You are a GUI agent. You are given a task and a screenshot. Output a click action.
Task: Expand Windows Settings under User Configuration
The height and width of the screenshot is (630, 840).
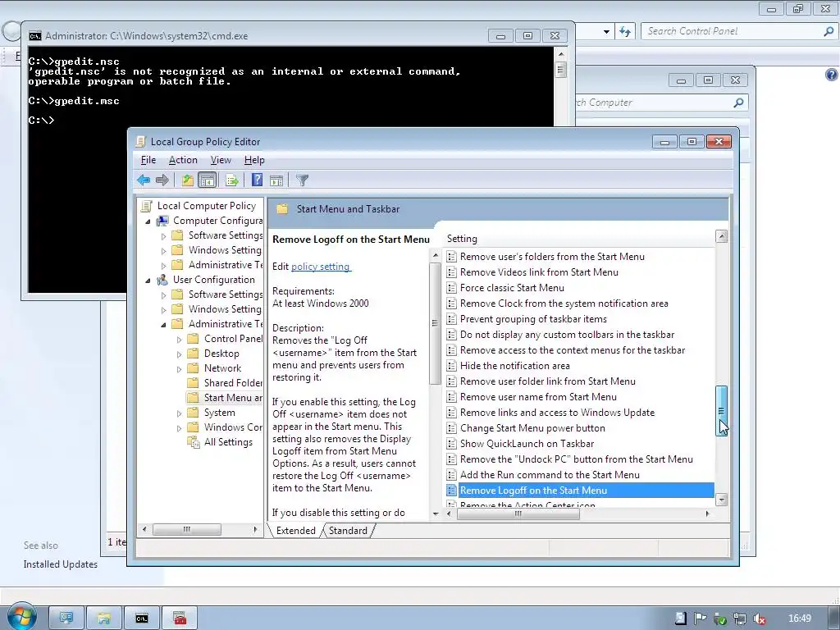point(164,309)
